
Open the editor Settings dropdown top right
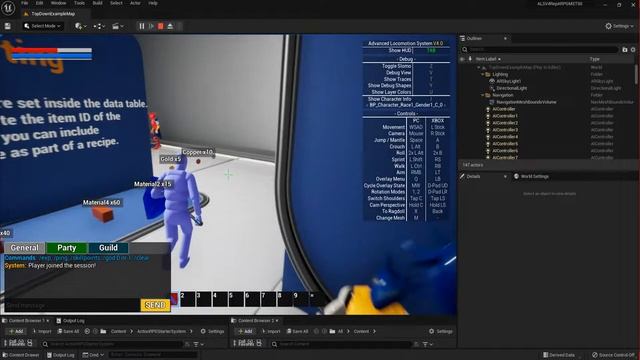[620, 26]
